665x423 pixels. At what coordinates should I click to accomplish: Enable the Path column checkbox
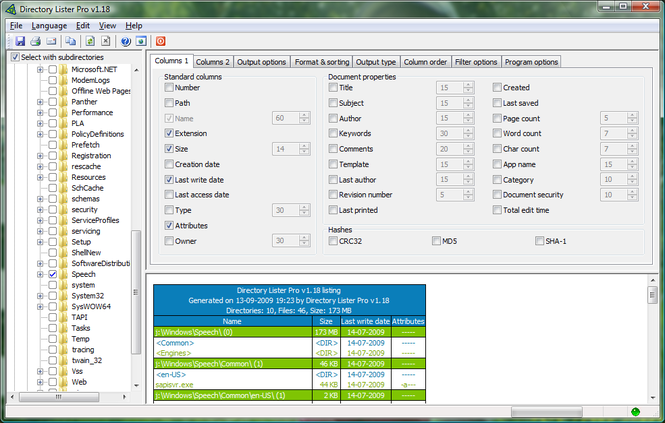[x=169, y=103]
